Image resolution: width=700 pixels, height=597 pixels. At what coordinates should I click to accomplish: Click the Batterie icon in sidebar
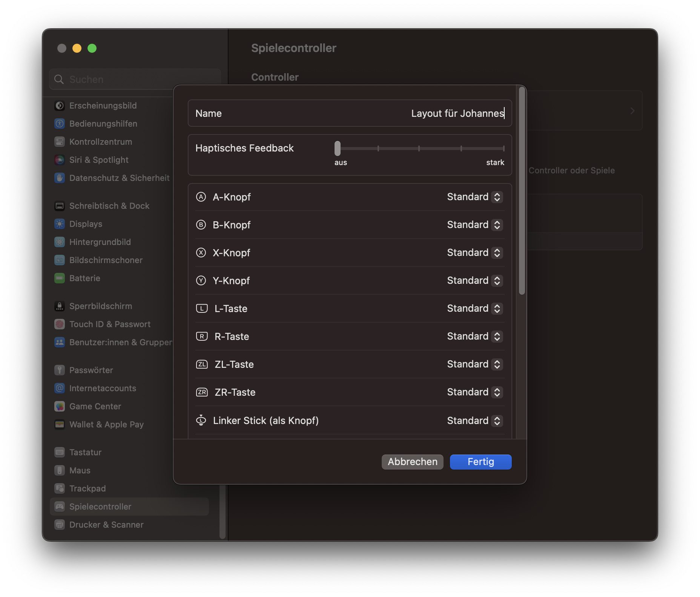60,278
